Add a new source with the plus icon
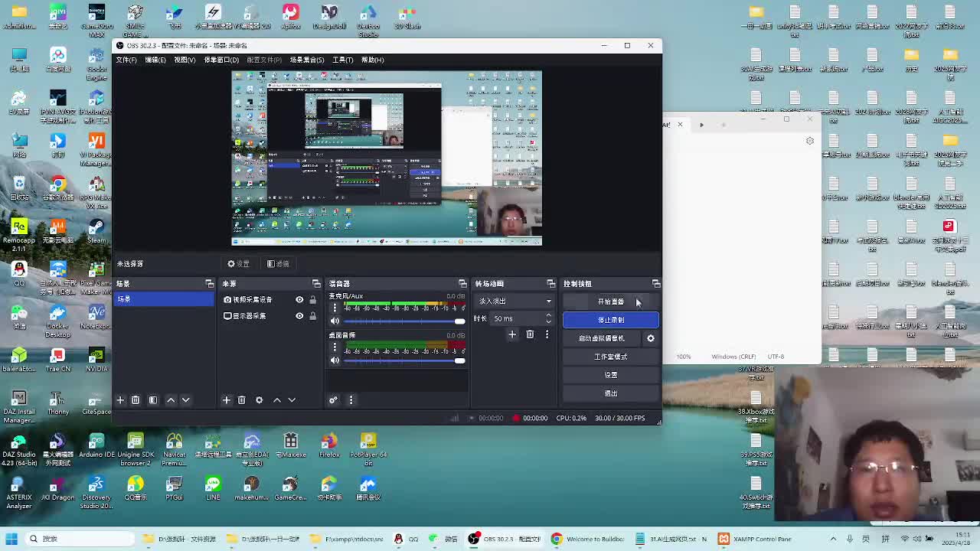Viewport: 980px width, 551px height. (x=227, y=400)
